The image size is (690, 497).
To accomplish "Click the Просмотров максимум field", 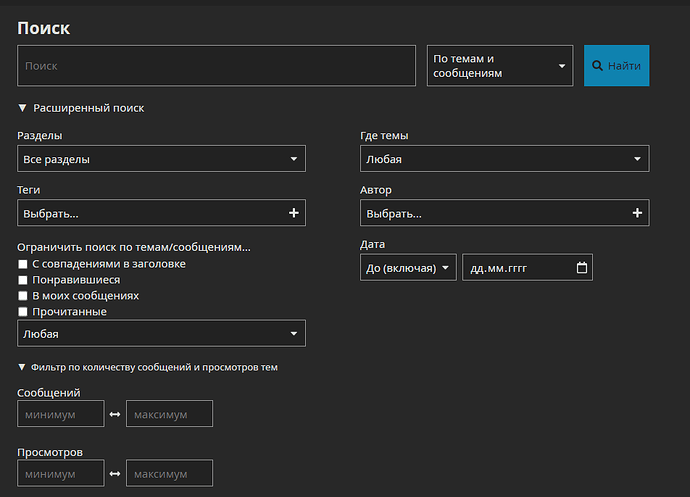I will tap(169, 473).
